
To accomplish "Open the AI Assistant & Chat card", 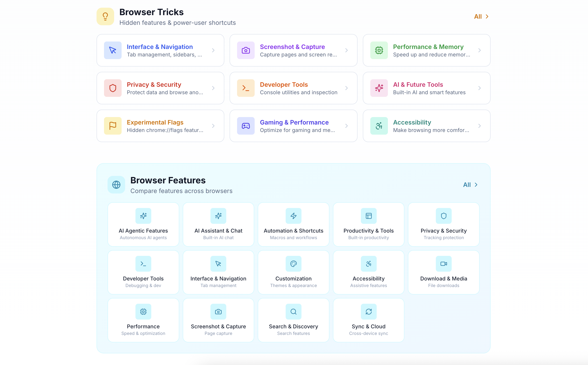I will tap(218, 224).
